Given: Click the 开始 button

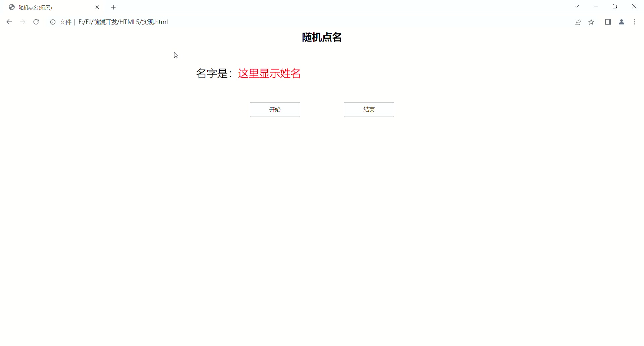Looking at the screenshot, I should point(275,110).
